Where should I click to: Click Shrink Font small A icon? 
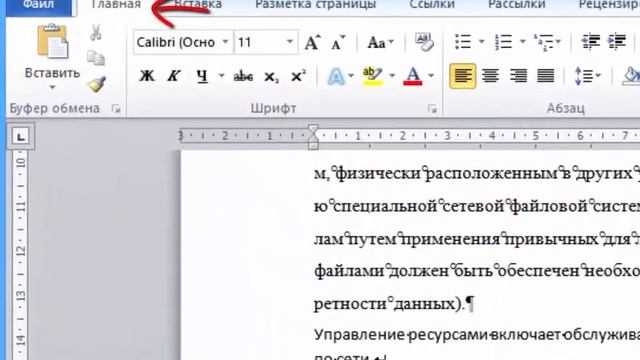coord(338,42)
